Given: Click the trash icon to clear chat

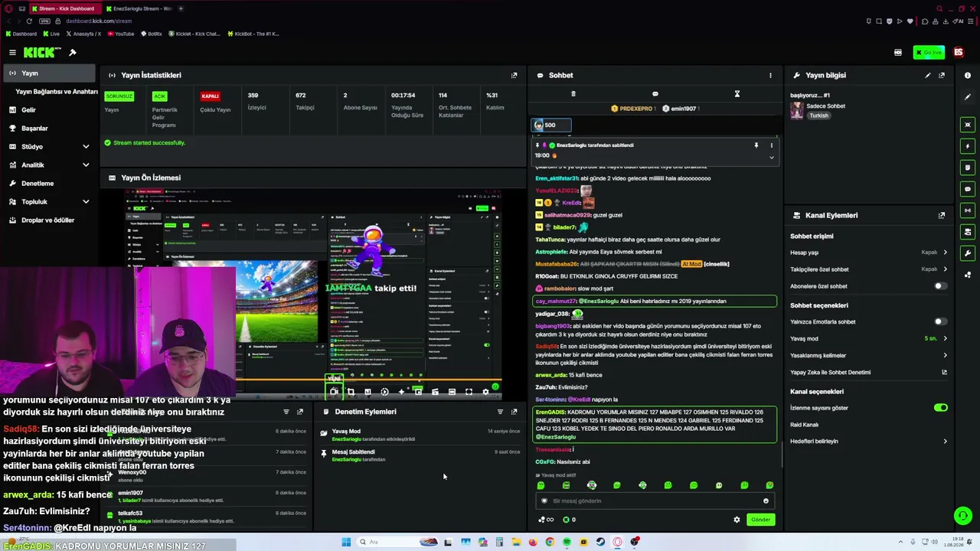Looking at the screenshot, I should coord(573,94).
